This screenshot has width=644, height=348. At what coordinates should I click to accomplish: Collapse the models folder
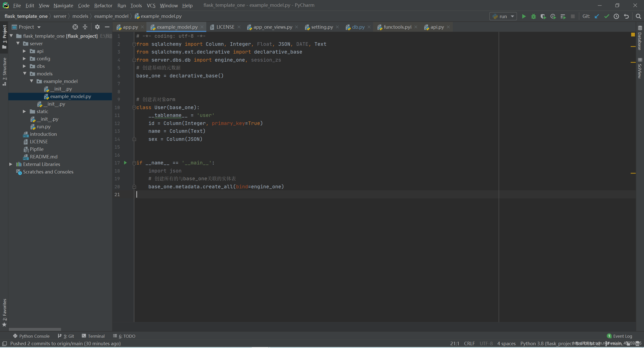click(25, 74)
